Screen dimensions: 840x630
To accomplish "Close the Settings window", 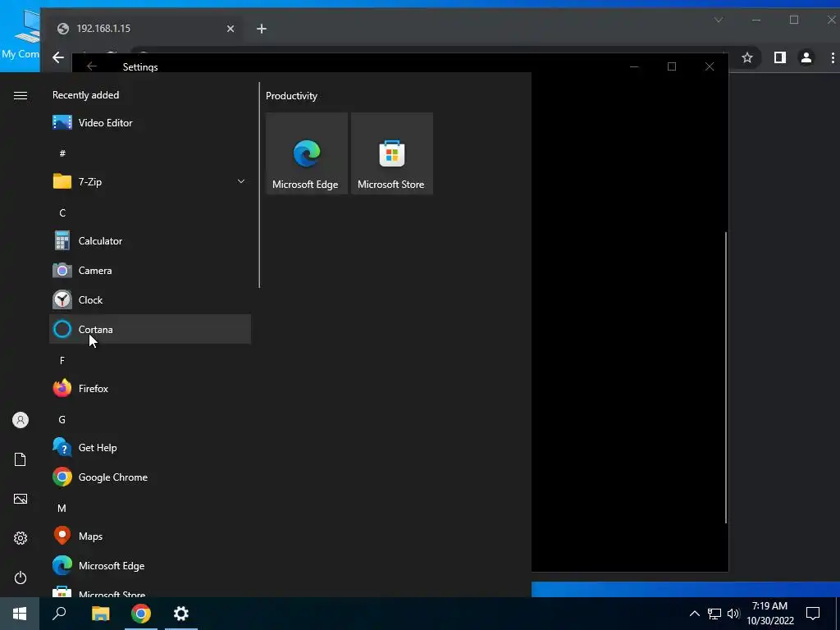I will pyautogui.click(x=710, y=66).
